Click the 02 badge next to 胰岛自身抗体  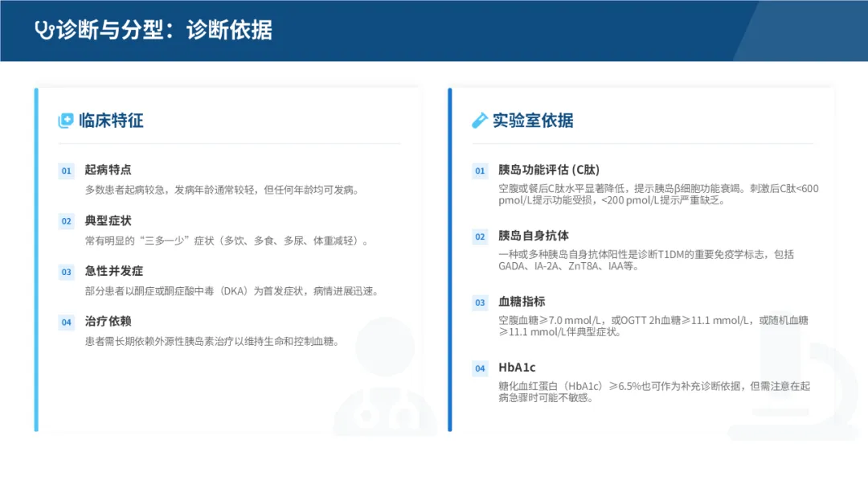(x=480, y=236)
